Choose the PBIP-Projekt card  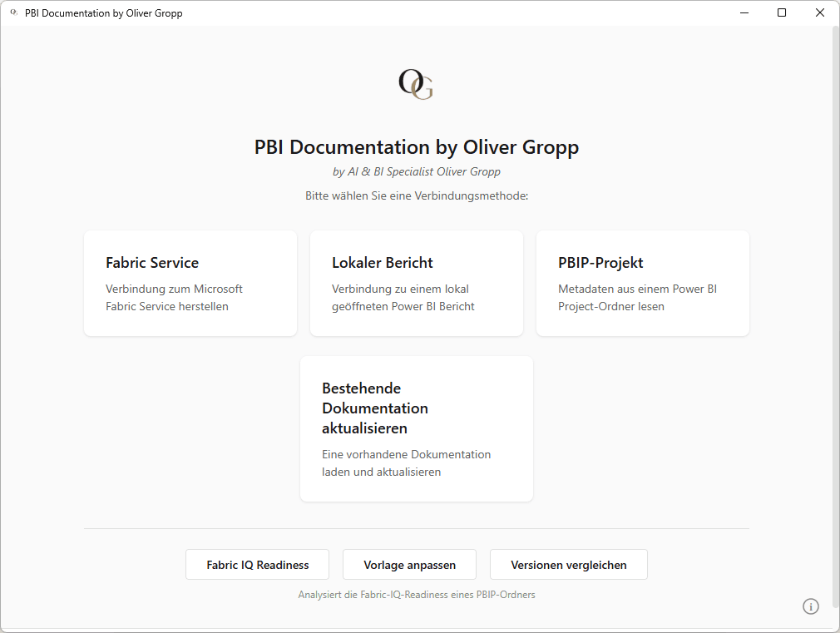pos(642,283)
